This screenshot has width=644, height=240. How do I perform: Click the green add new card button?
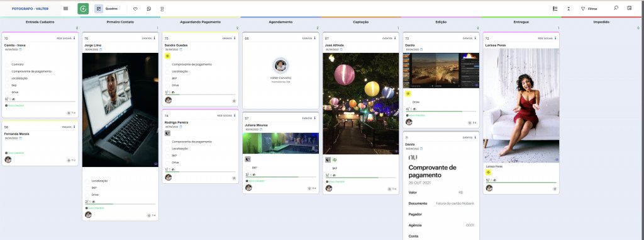tap(83, 9)
